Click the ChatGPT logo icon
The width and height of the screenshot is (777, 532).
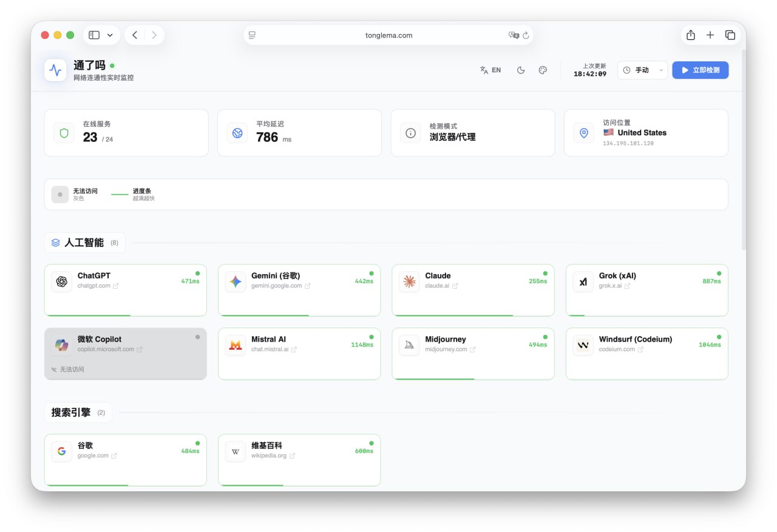click(61, 281)
